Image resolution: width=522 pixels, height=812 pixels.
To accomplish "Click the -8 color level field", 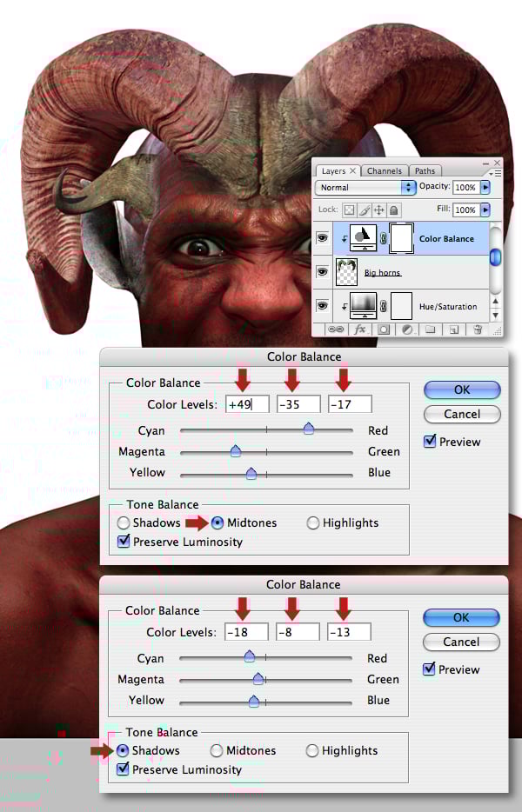I will click(298, 632).
